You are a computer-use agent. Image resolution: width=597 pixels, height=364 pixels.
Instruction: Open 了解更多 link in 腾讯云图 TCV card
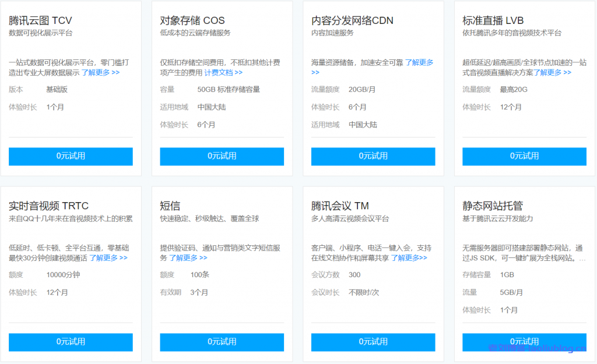pyautogui.click(x=100, y=73)
